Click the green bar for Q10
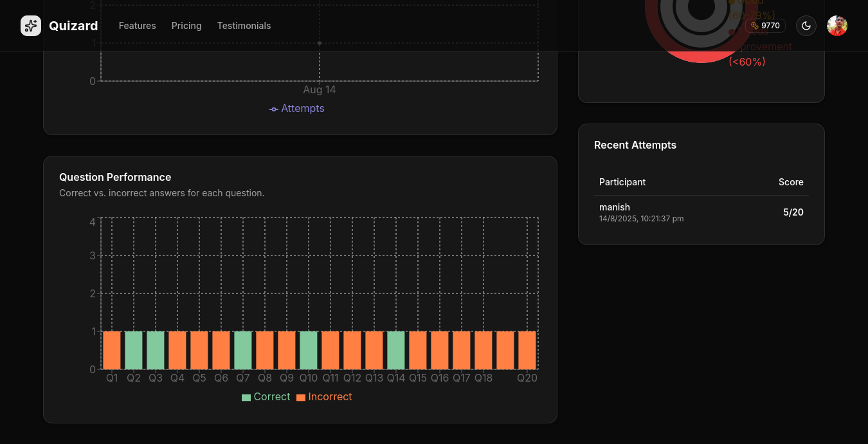The width and height of the screenshot is (868, 444). coord(309,350)
